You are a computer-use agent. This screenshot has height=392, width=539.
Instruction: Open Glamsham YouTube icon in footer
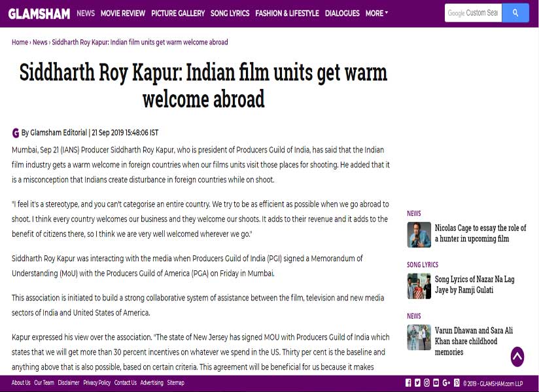pyautogui.click(x=436, y=383)
